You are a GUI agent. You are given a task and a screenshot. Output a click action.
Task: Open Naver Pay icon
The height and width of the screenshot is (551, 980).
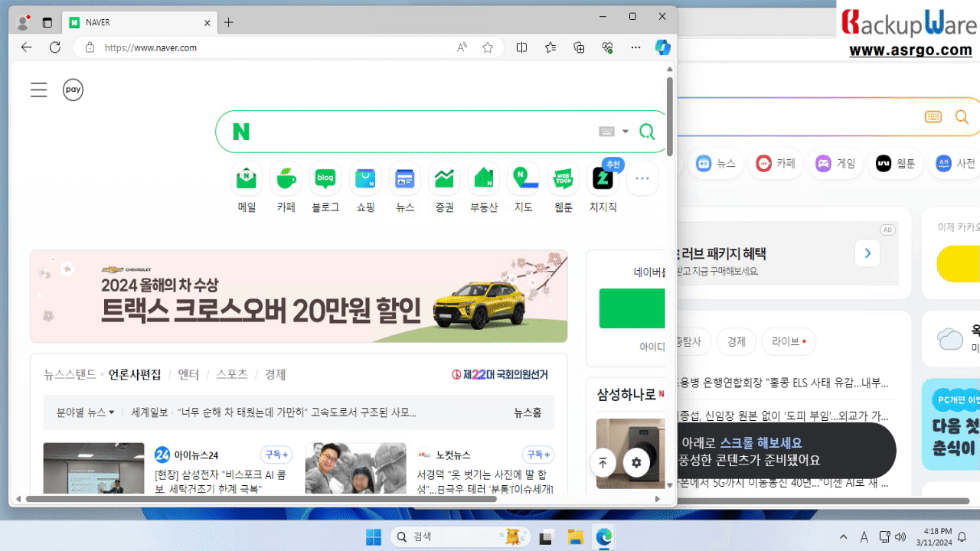click(73, 90)
